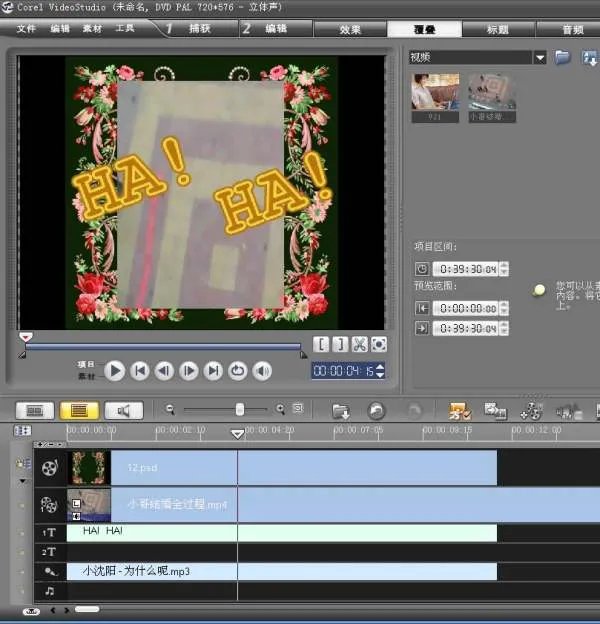Switch to the 标题 step tab

pyautogui.click(x=497, y=29)
